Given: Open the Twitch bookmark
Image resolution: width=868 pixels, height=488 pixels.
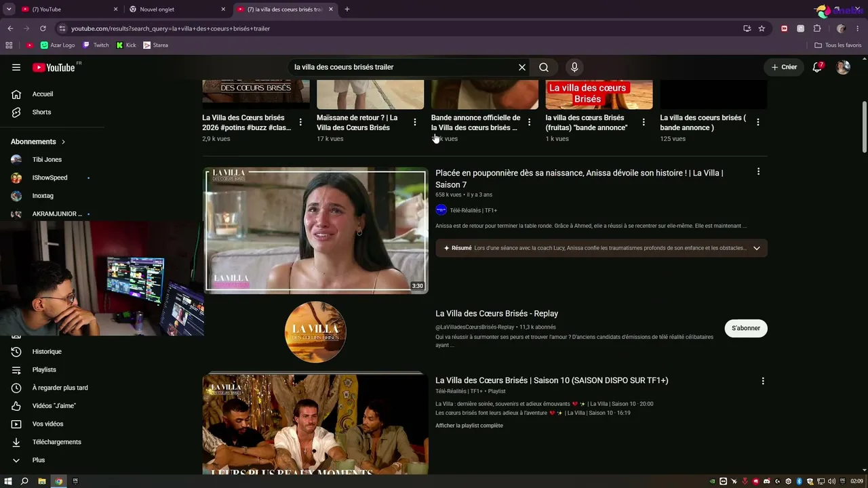Looking at the screenshot, I should tap(96, 45).
